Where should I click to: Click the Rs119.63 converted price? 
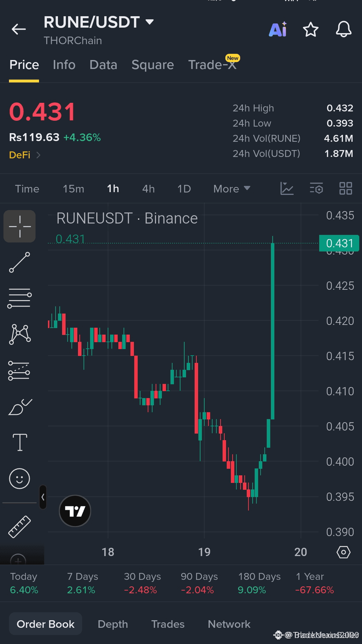pyautogui.click(x=34, y=137)
